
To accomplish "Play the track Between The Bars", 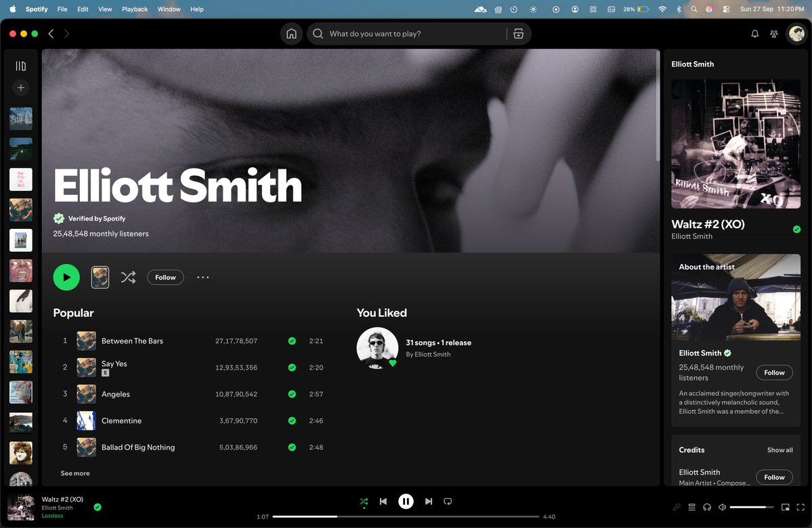I will [132, 340].
